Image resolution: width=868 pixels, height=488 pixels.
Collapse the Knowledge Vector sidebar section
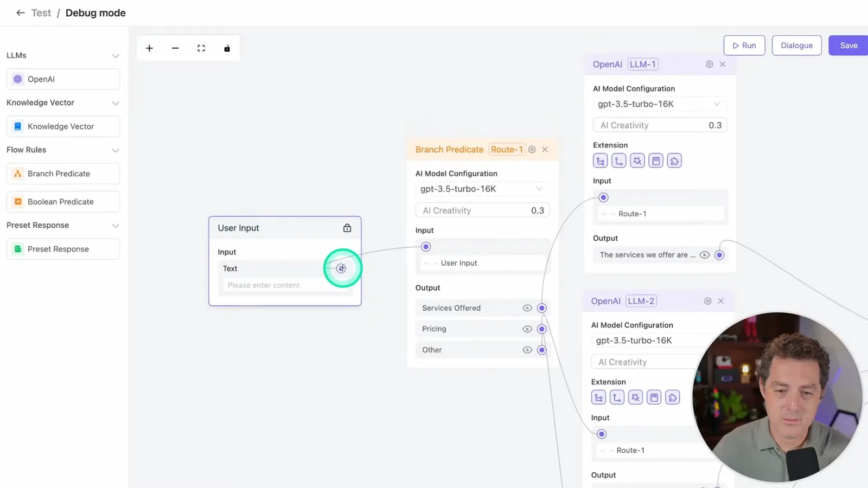point(116,103)
